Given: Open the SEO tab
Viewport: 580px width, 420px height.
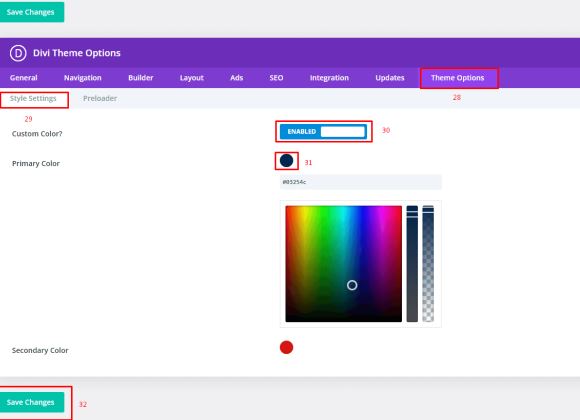Looking at the screenshot, I should click(276, 78).
